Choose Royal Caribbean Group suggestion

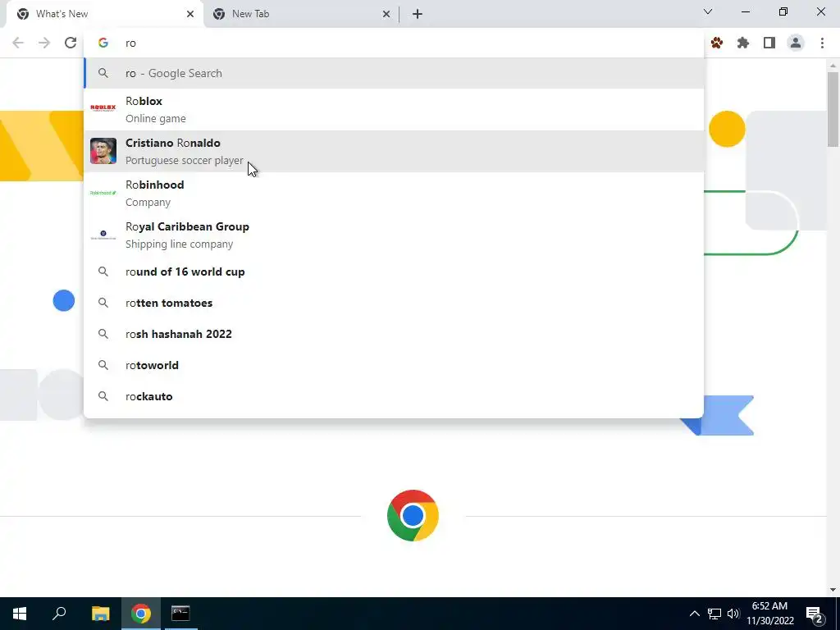[394, 235]
